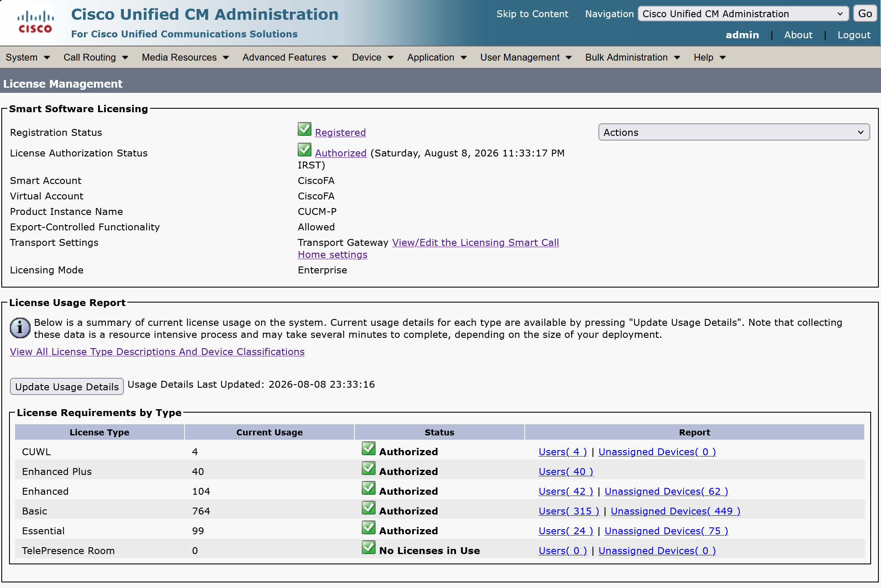
Task: Click the Report column header
Action: 694,432
